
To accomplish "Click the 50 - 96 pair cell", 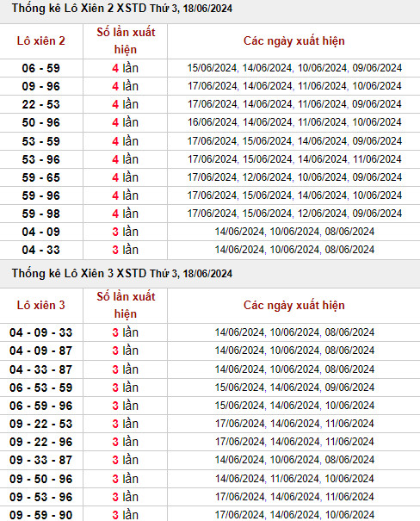I will tap(41, 122).
